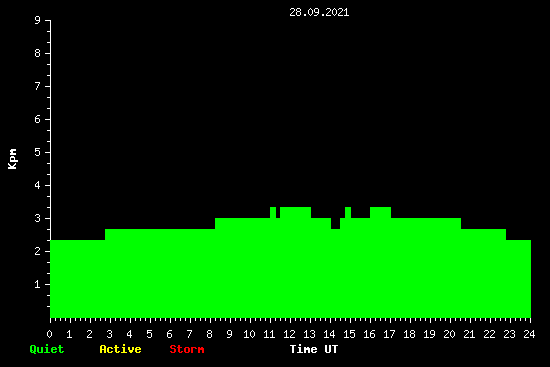Viewport: 550px width, 367px height.
Task: Click the red Storm legend label
Action: tap(187, 349)
